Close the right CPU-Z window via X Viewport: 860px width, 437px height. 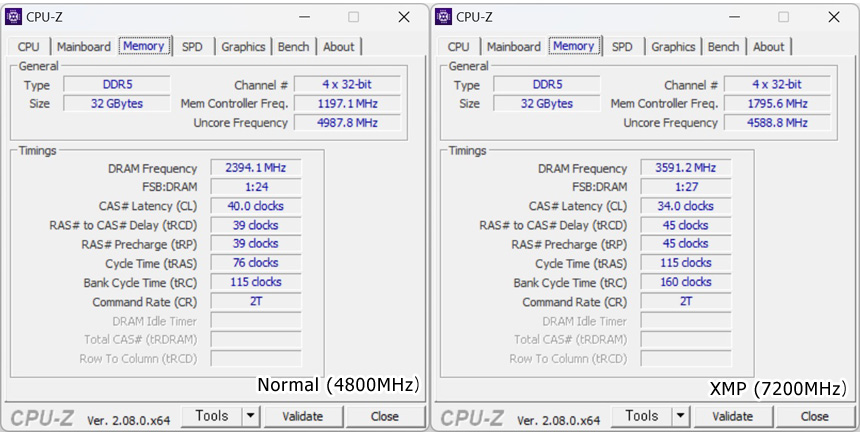[834, 17]
